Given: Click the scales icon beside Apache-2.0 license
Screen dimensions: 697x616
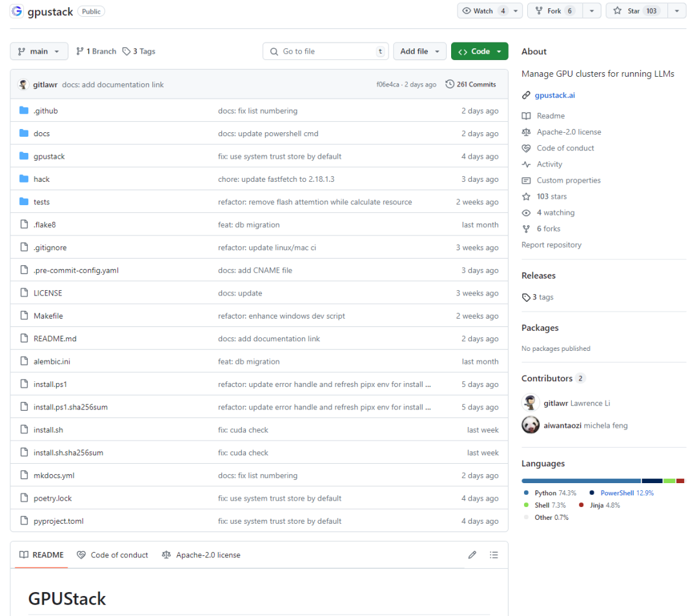Looking at the screenshot, I should (527, 132).
